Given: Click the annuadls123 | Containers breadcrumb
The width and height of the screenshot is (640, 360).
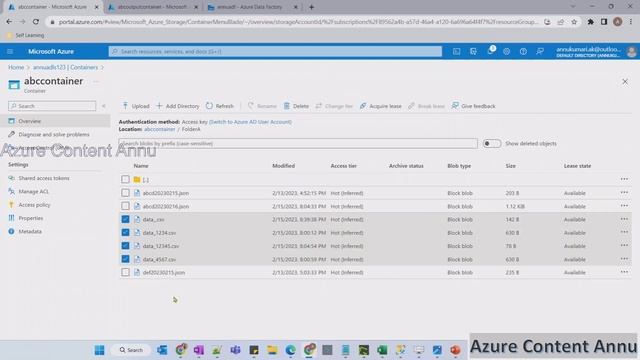Looking at the screenshot, I should pos(65,67).
